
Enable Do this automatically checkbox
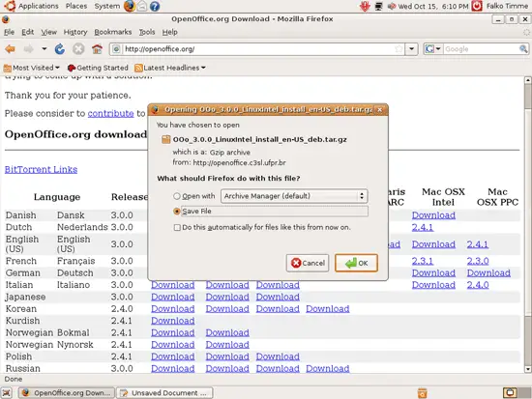tap(177, 227)
